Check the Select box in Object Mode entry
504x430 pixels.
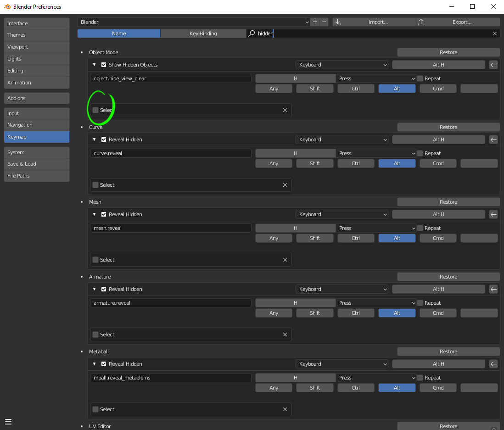[95, 110]
